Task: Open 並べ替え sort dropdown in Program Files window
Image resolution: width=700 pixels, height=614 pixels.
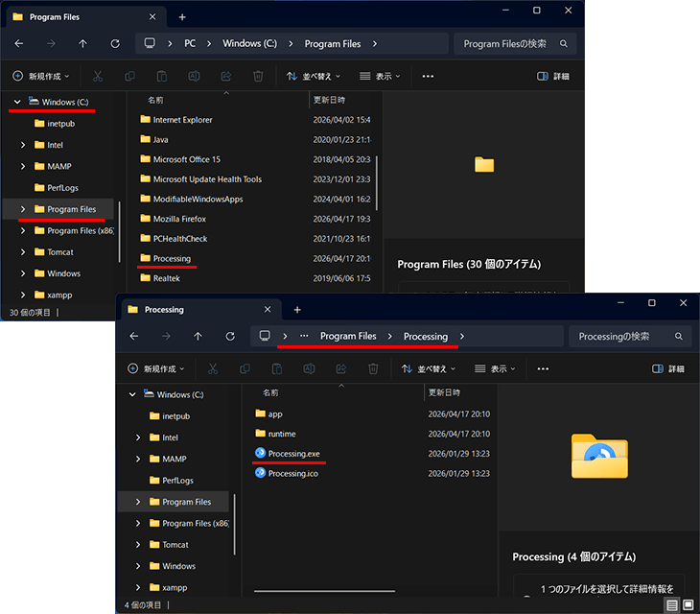Action: [x=314, y=77]
